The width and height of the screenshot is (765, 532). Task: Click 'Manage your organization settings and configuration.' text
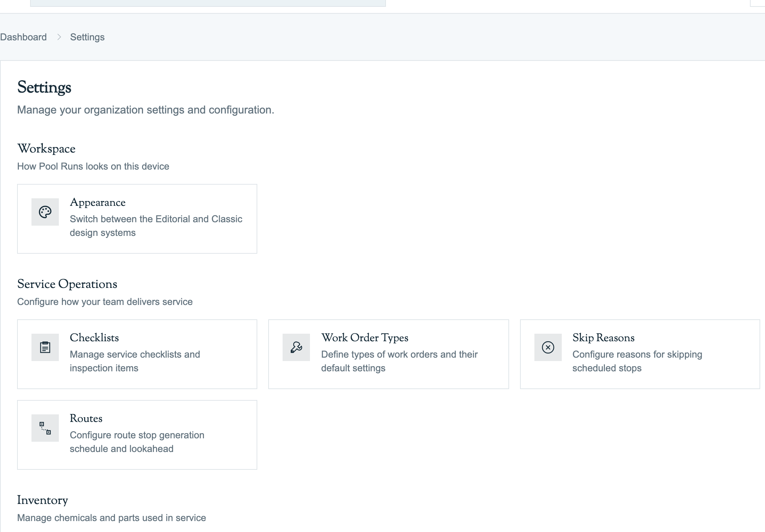[x=146, y=110]
